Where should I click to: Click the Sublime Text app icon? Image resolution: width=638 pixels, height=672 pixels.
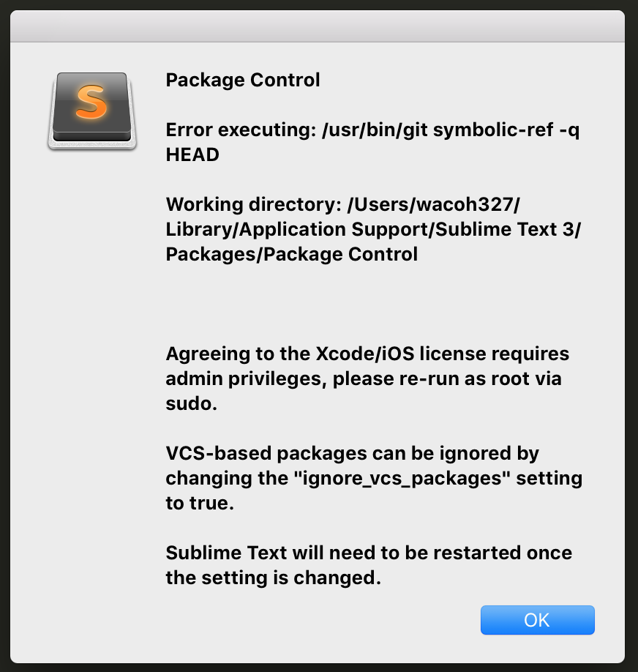coord(92,111)
